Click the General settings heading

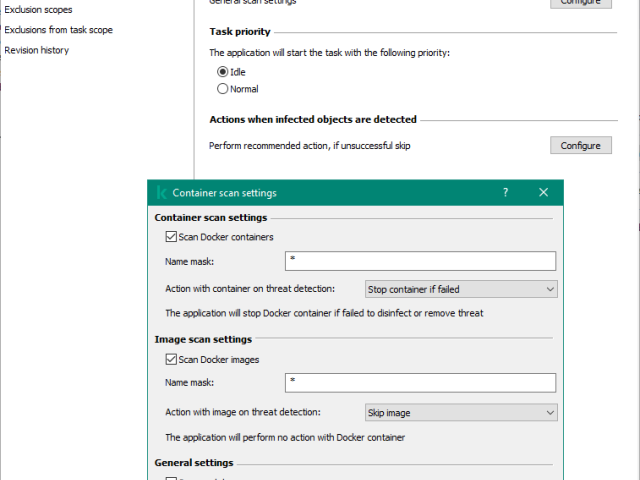(194, 463)
